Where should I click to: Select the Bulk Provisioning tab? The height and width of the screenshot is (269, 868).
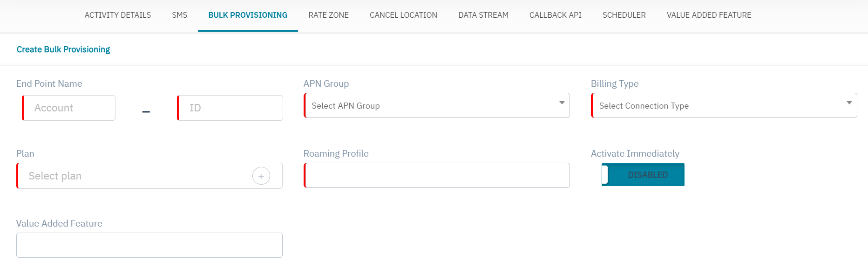248,15
